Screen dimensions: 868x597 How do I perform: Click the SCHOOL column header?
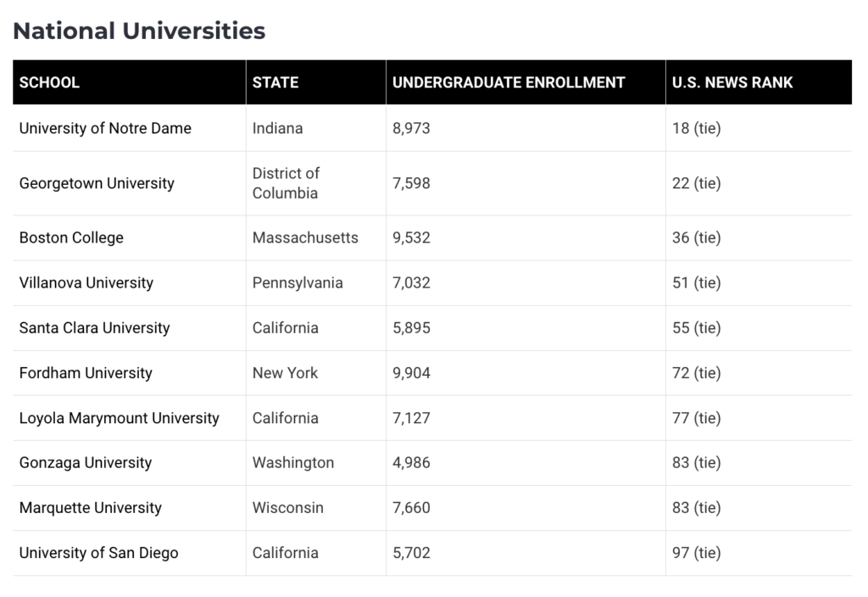pyautogui.click(x=49, y=82)
